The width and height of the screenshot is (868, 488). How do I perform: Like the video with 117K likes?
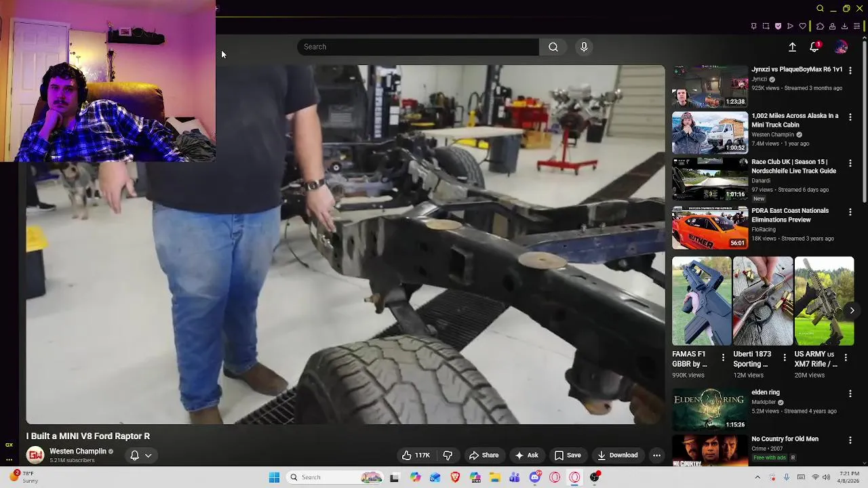[x=416, y=455]
